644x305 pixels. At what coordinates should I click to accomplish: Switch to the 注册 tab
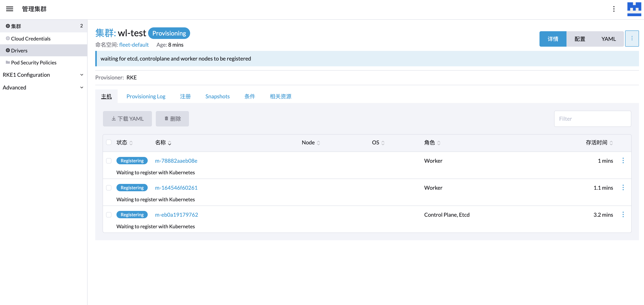[x=185, y=96]
